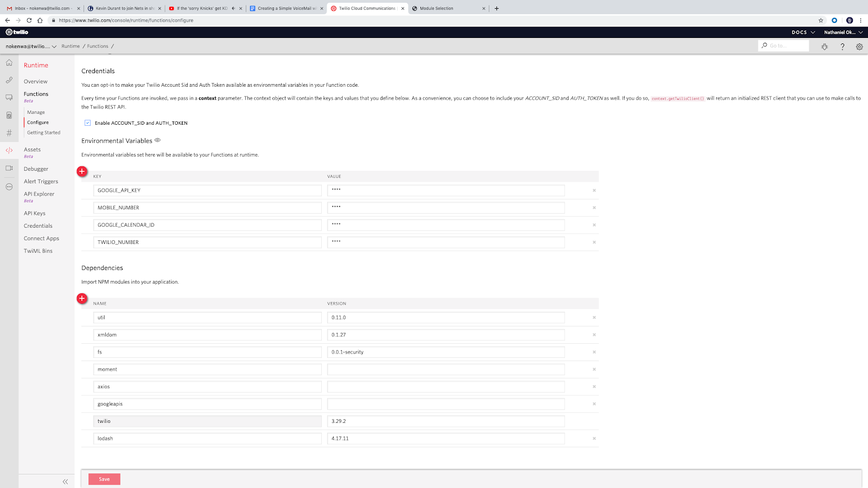Click the home icon in left sidebar

(9, 63)
